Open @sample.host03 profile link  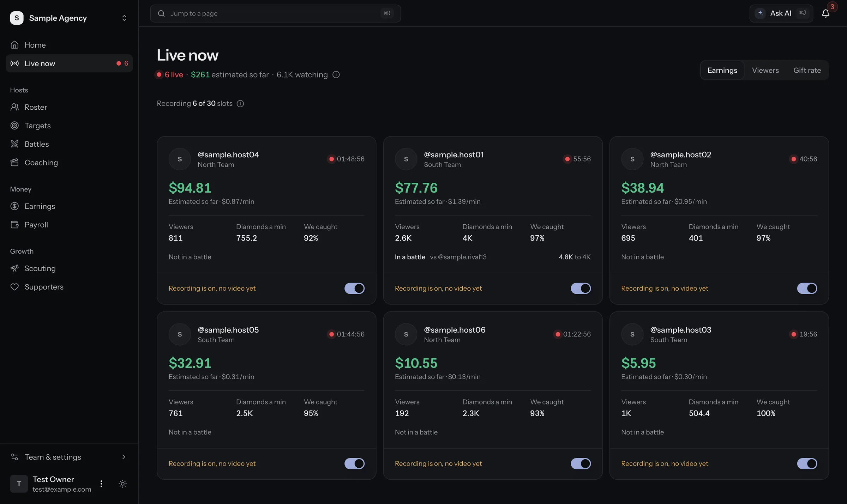pos(680,330)
